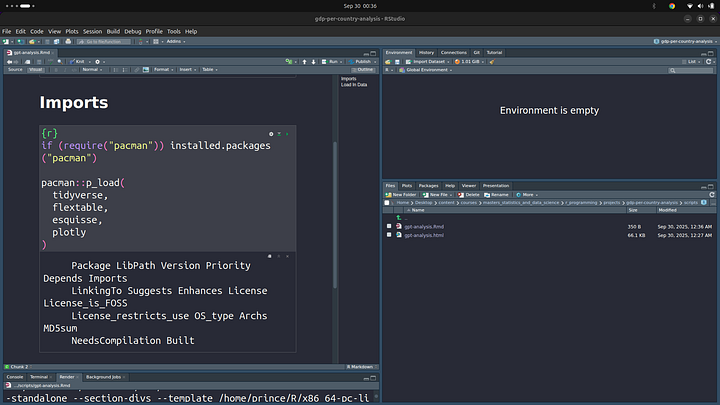This screenshot has height=405, width=720.
Task: Open the Format dropdown
Action: point(163,70)
